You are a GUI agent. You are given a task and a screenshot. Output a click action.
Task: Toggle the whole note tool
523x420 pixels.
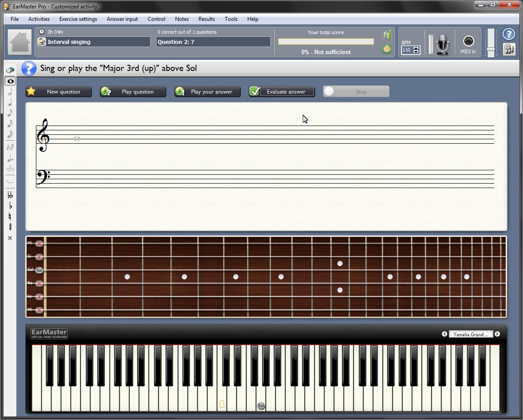10,81
